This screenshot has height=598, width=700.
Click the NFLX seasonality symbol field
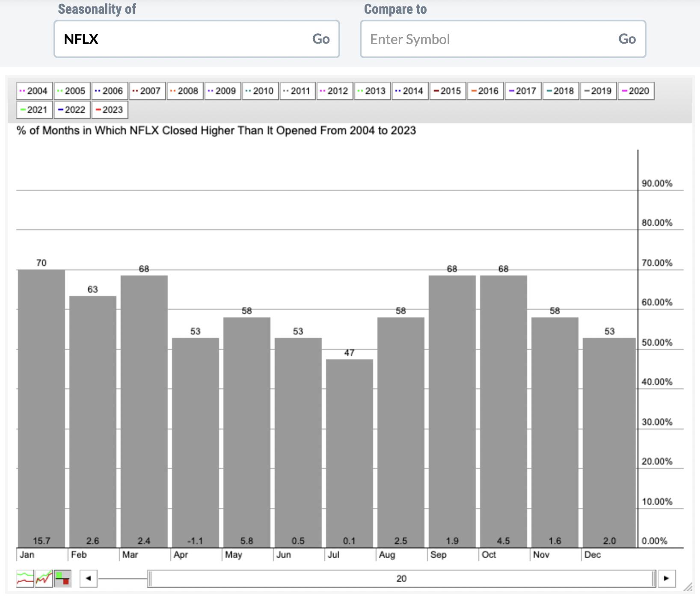point(184,39)
